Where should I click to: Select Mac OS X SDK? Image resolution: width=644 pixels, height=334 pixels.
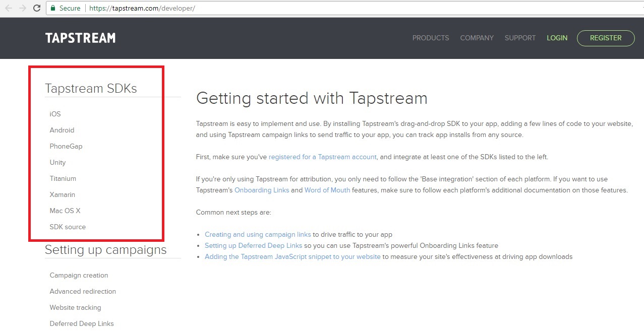(65, 211)
